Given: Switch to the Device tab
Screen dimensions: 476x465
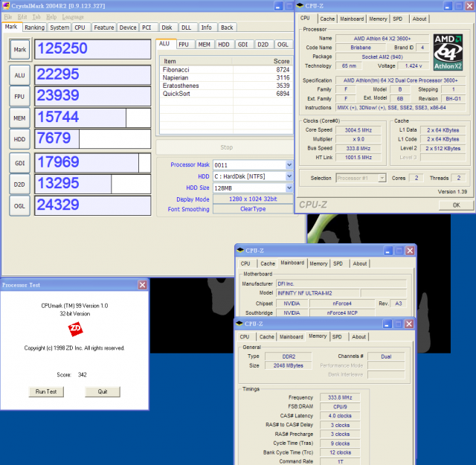Looking at the screenshot, I should (x=128, y=28).
